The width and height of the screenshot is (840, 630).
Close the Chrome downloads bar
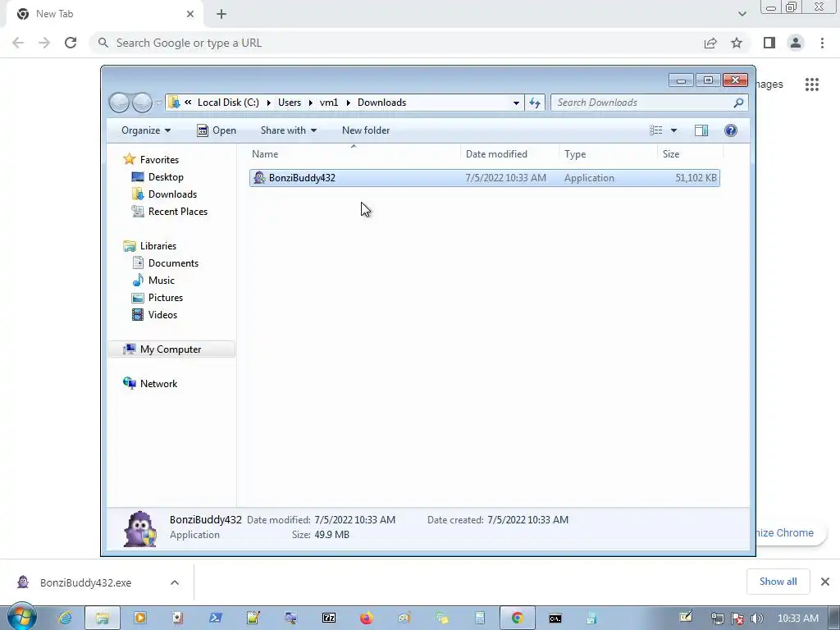tap(825, 582)
